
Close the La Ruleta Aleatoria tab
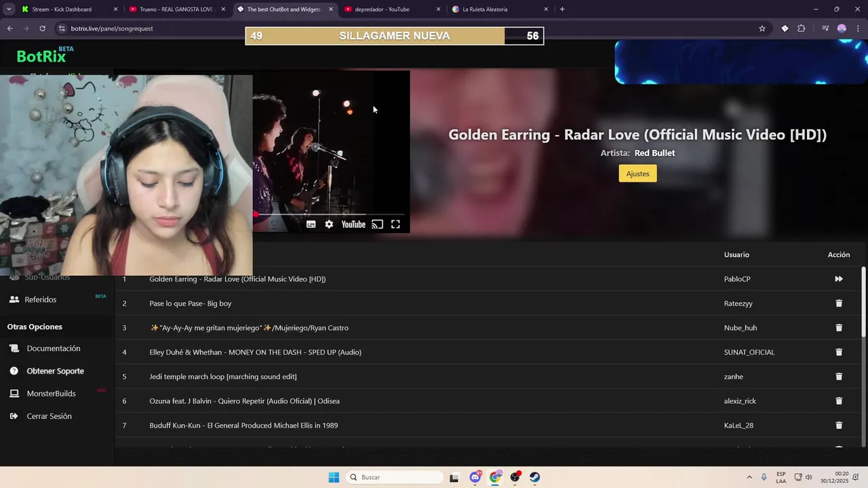click(x=546, y=9)
